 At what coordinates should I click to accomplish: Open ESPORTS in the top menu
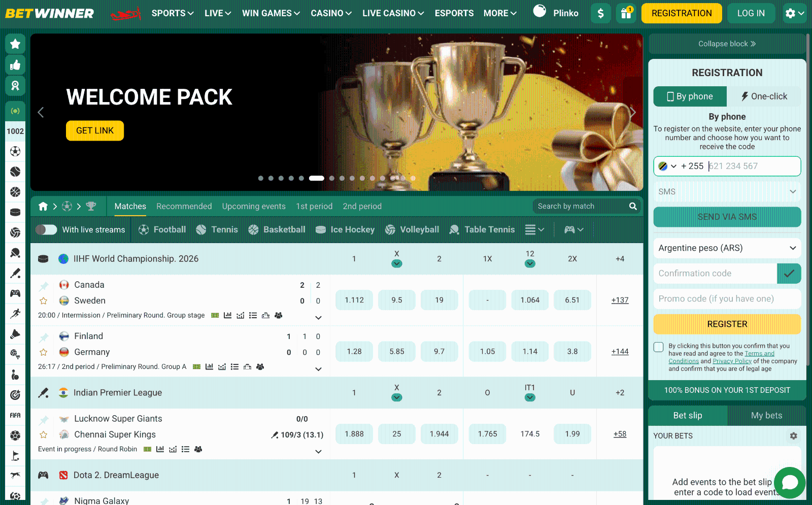point(454,13)
